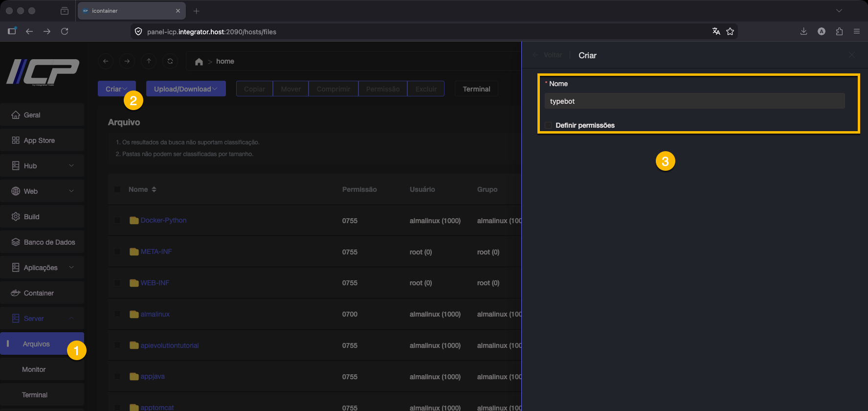868x411 pixels.
Task: Click the home breadcrumb icon
Action: [x=199, y=62]
